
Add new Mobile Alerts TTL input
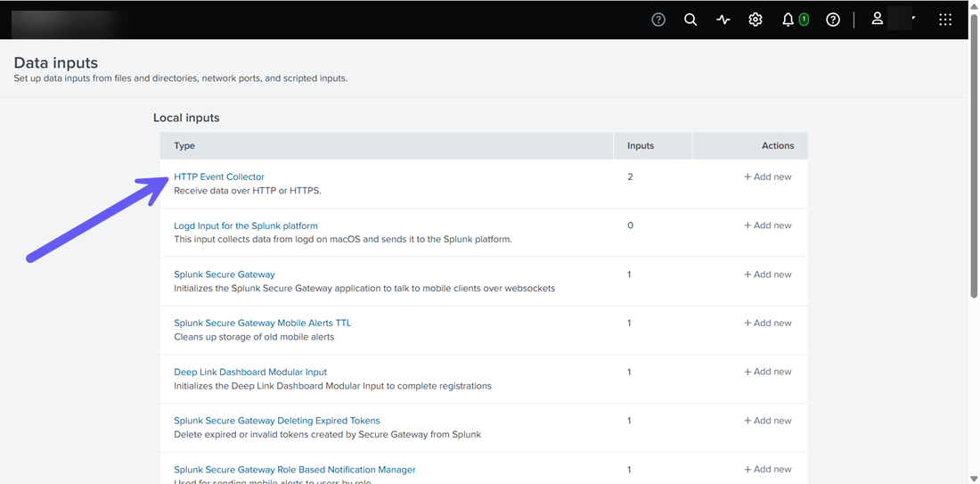click(767, 324)
